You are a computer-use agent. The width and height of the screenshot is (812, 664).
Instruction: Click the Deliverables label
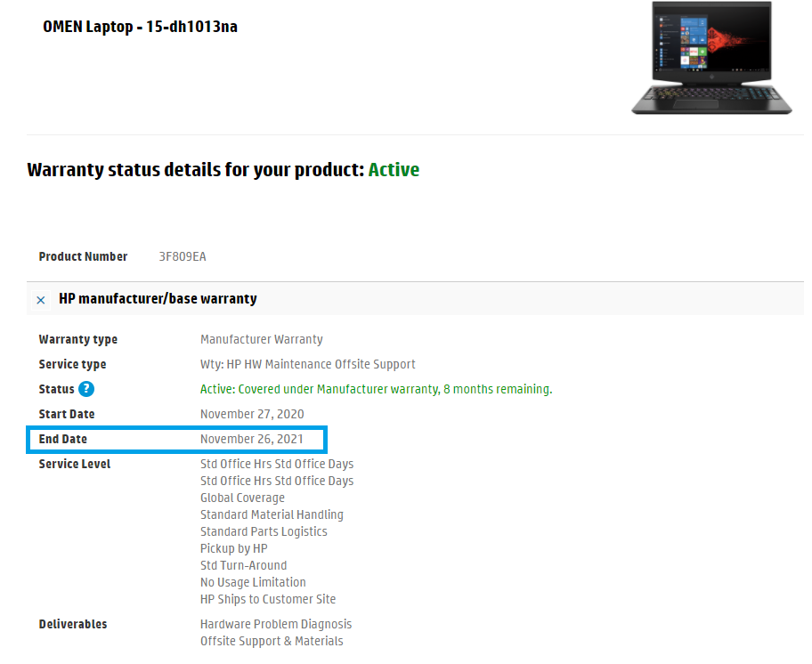pyautogui.click(x=73, y=624)
